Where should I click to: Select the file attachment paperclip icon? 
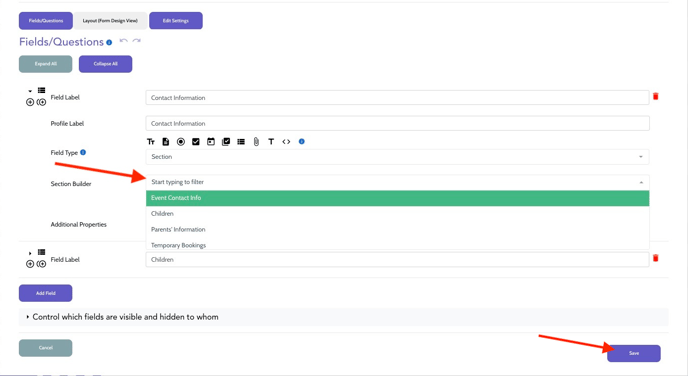[256, 142]
